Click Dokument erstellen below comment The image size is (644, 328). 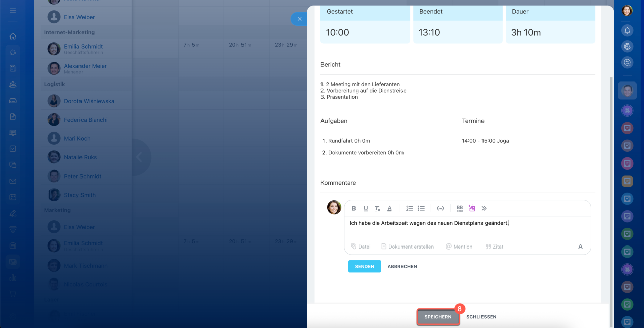pos(408,247)
